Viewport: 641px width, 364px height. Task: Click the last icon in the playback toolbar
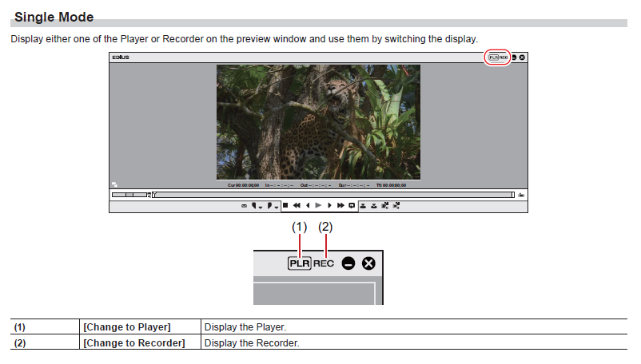(396, 206)
